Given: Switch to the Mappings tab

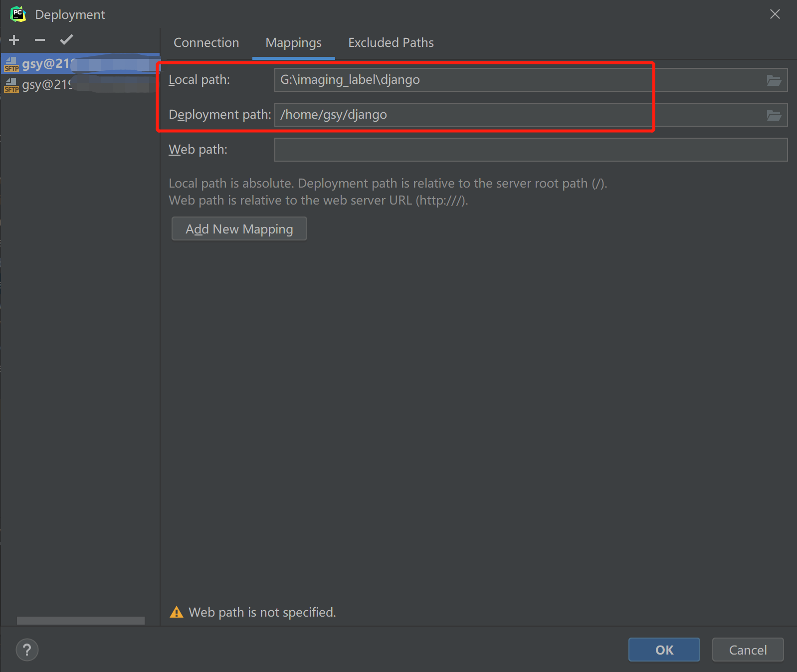Looking at the screenshot, I should 293,43.
